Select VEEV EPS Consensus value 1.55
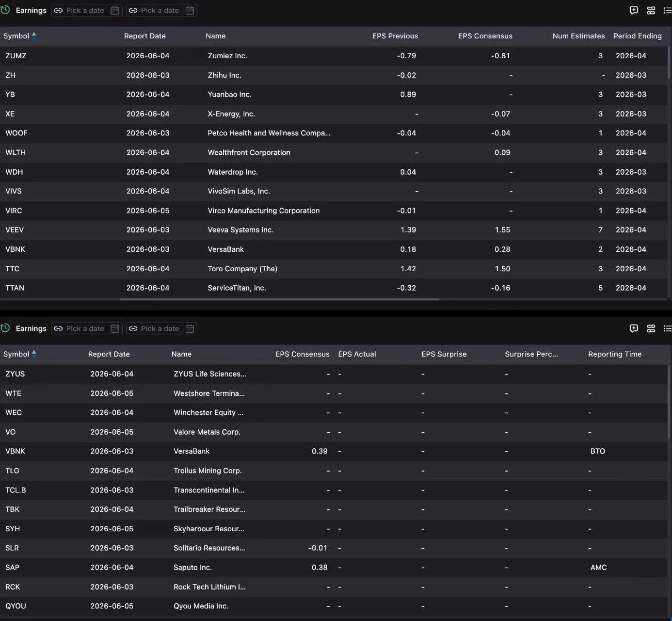 coord(502,230)
